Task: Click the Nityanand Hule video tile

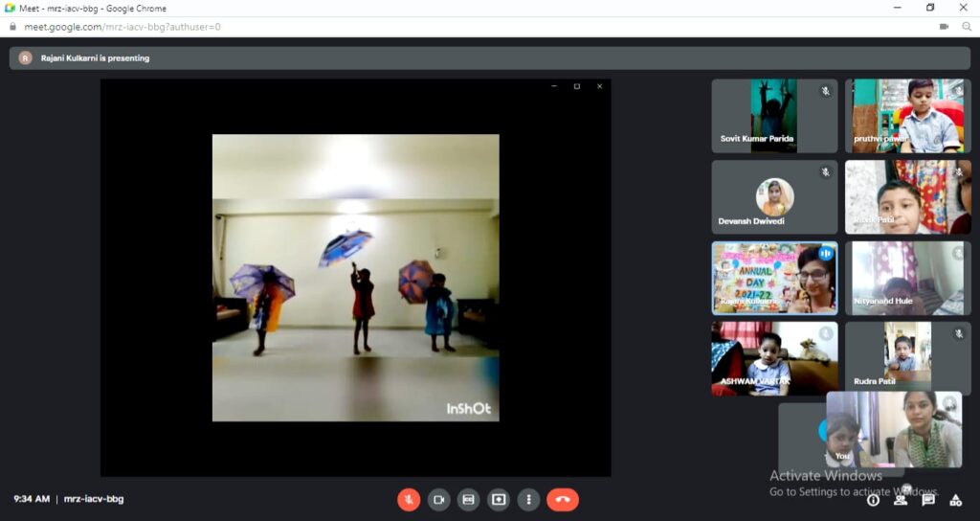Action: click(908, 279)
